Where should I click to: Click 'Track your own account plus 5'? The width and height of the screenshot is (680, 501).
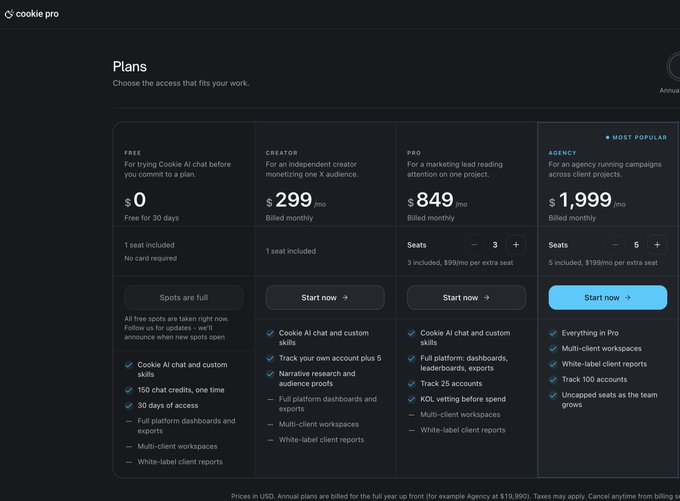(x=330, y=358)
